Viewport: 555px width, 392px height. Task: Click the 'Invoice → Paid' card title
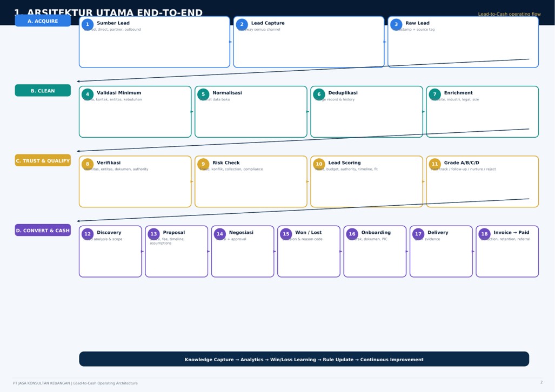point(511,232)
